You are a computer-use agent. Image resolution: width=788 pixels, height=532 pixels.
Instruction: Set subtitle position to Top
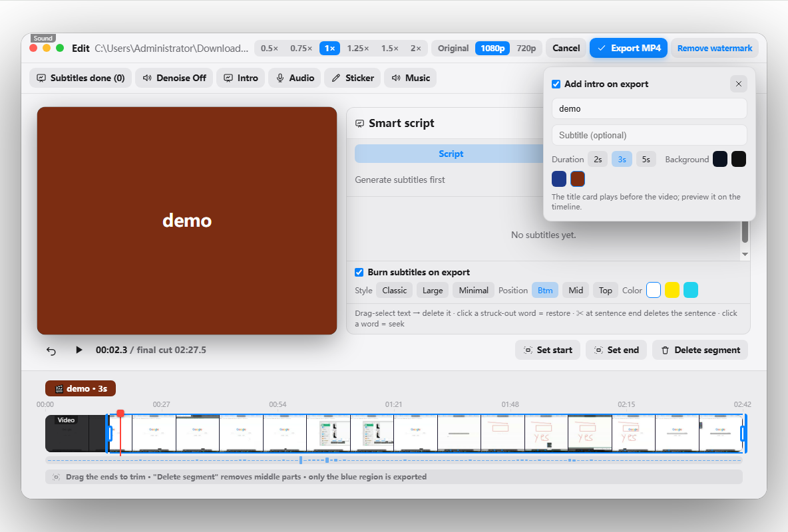[x=605, y=291]
